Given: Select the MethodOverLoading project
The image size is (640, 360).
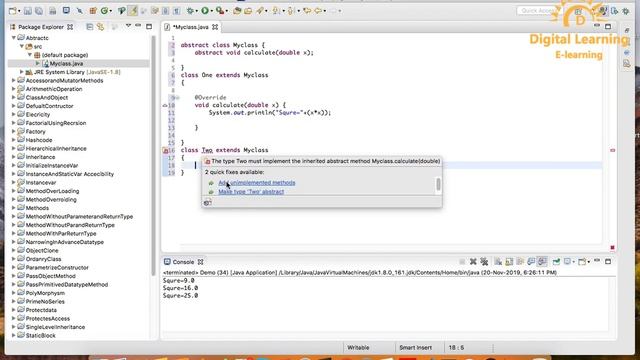Looking at the screenshot, I should pyautogui.click(x=52, y=191).
